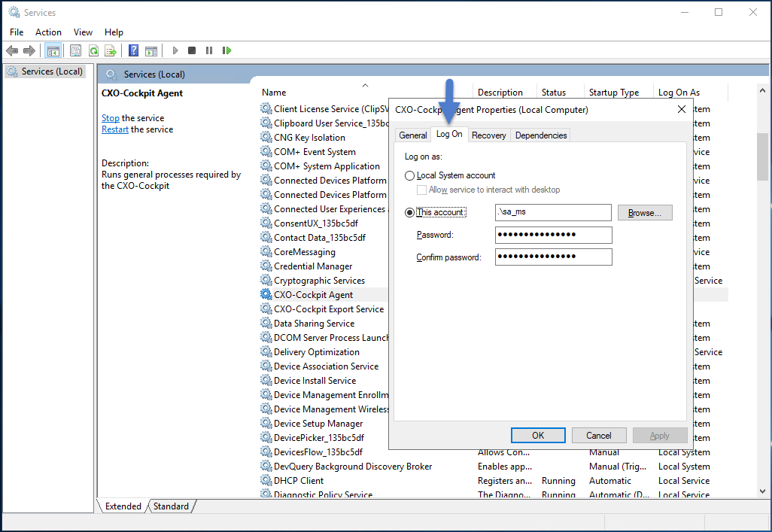Toggle the Show/Hide Action Pane icon
This screenshot has height=532, width=772.
(152, 50)
